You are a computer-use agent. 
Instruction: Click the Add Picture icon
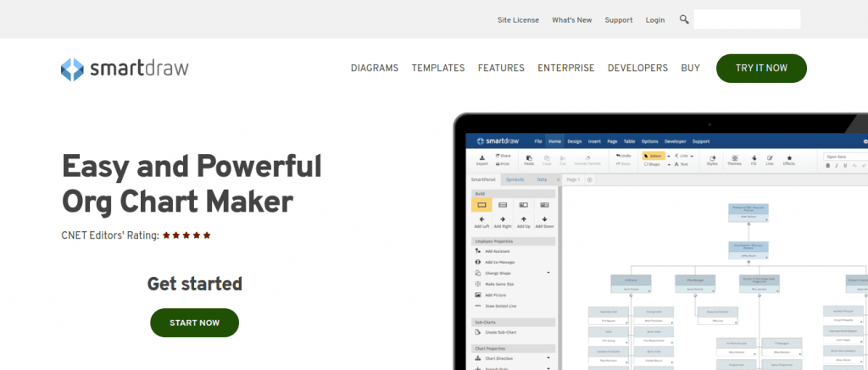(478, 295)
